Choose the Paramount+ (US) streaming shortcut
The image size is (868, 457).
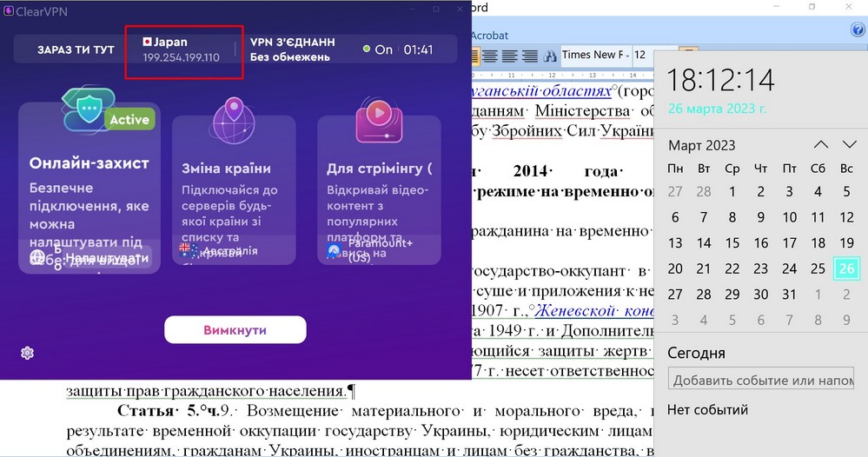coord(370,250)
